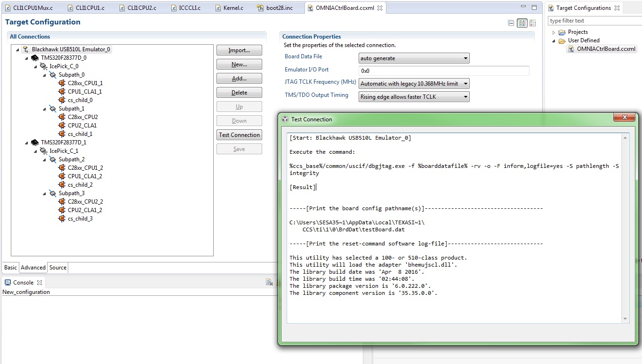This screenshot has width=642, height=364.
Task: Switch to the Kernel.c editor tab
Action: tap(230, 8)
